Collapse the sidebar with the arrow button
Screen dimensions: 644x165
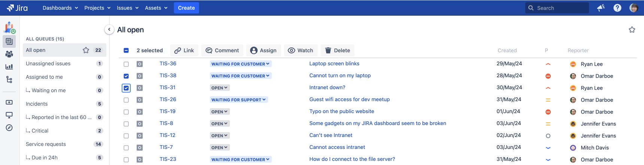[109, 29]
